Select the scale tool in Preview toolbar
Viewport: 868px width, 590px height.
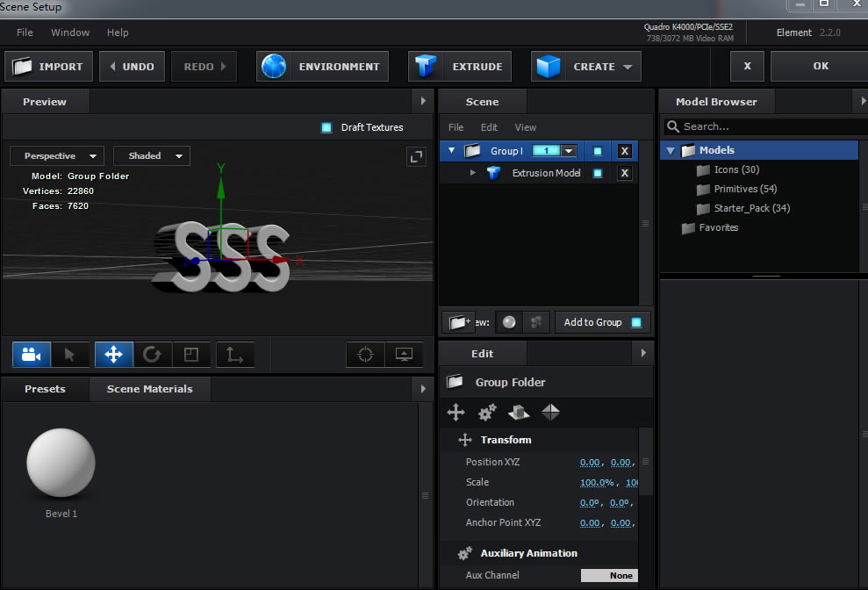(191, 355)
